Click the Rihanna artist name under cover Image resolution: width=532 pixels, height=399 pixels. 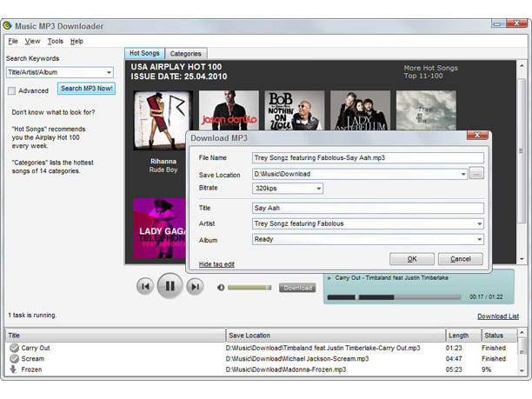point(163,162)
